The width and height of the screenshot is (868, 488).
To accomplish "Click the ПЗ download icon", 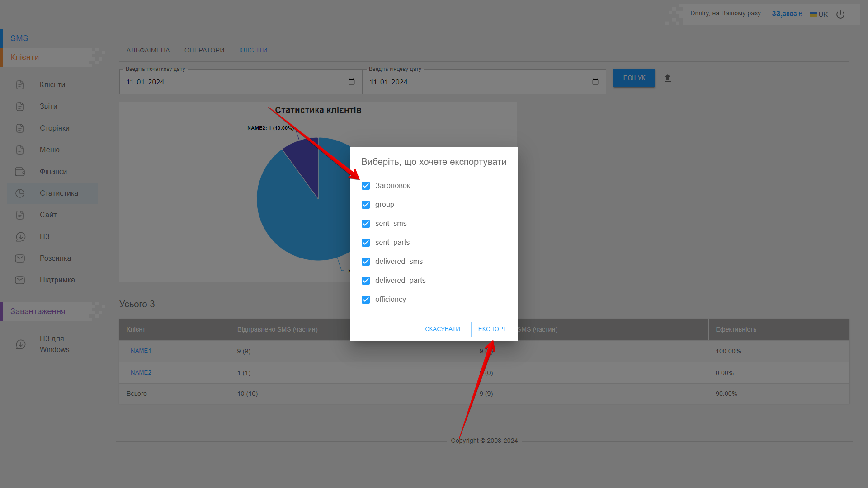I will pos(20,237).
